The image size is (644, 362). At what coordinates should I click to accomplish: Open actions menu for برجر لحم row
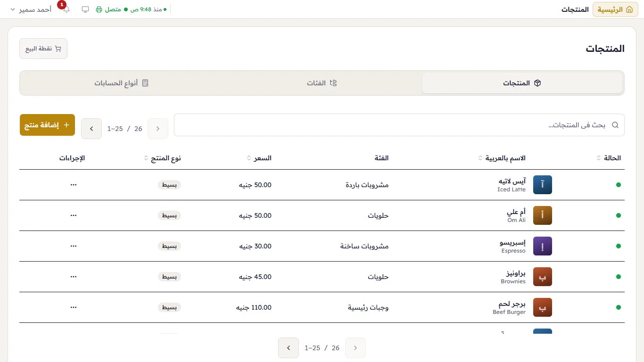tap(73, 307)
